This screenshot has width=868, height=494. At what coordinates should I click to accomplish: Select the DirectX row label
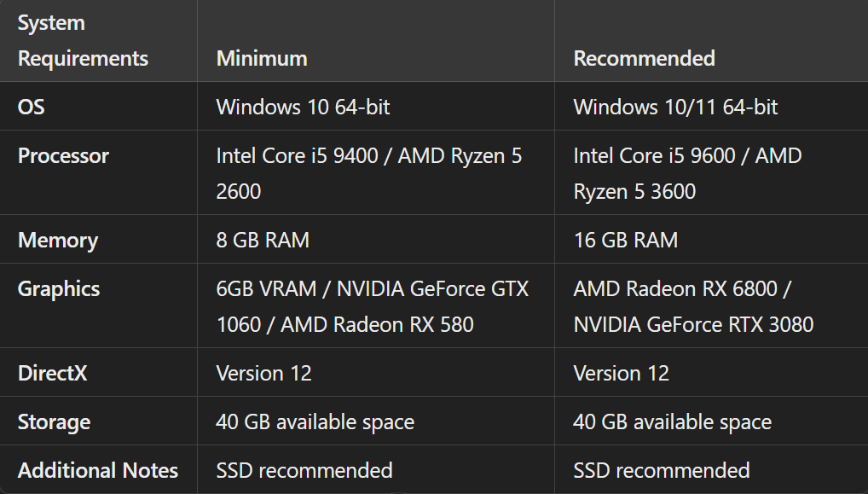click(54, 374)
